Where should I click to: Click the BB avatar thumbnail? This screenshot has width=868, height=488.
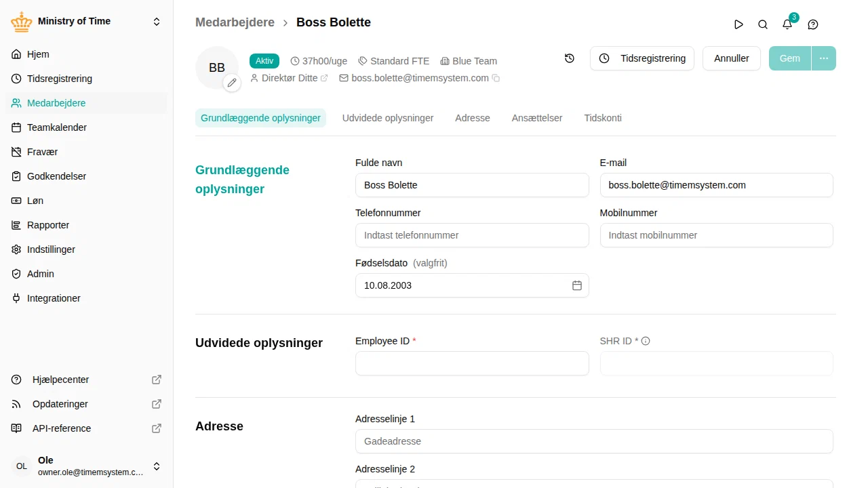[217, 68]
